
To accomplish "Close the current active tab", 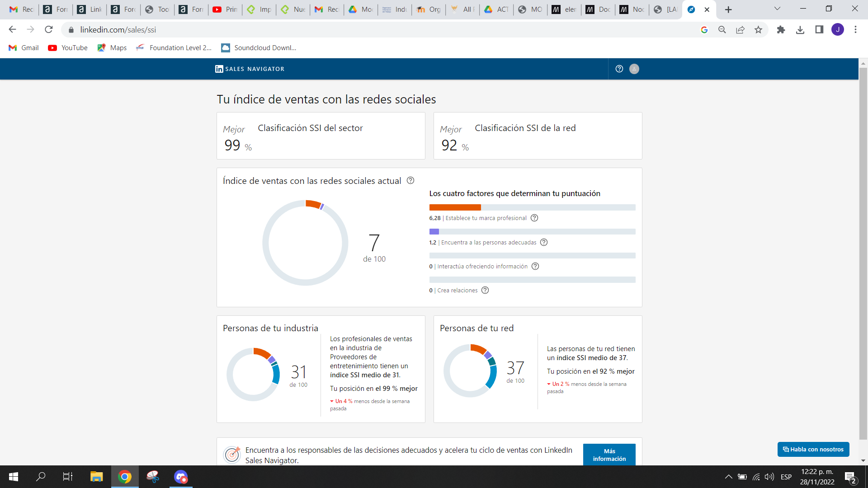I will pos(707,9).
